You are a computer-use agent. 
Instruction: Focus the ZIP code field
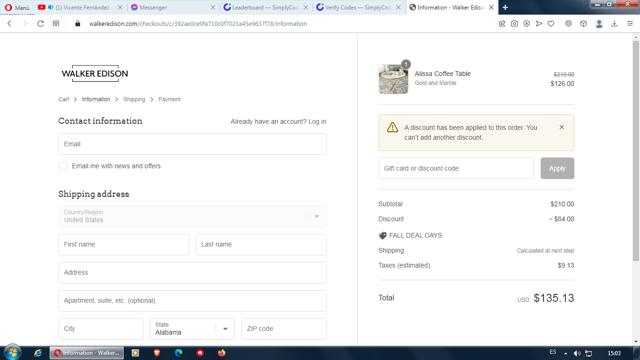pos(284,329)
